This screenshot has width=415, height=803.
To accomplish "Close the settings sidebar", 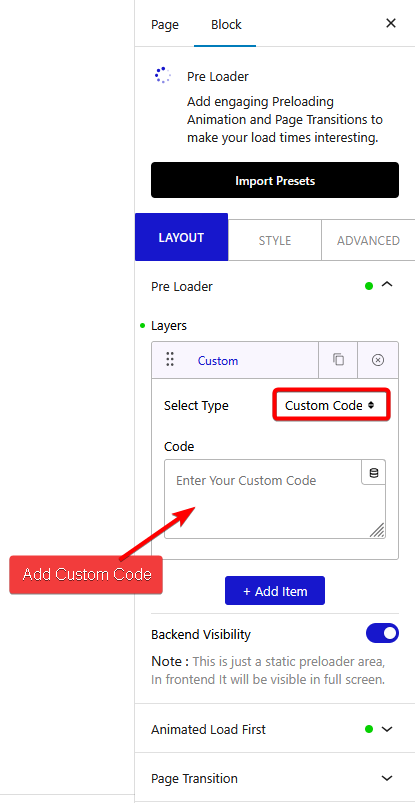I will coord(391,23).
